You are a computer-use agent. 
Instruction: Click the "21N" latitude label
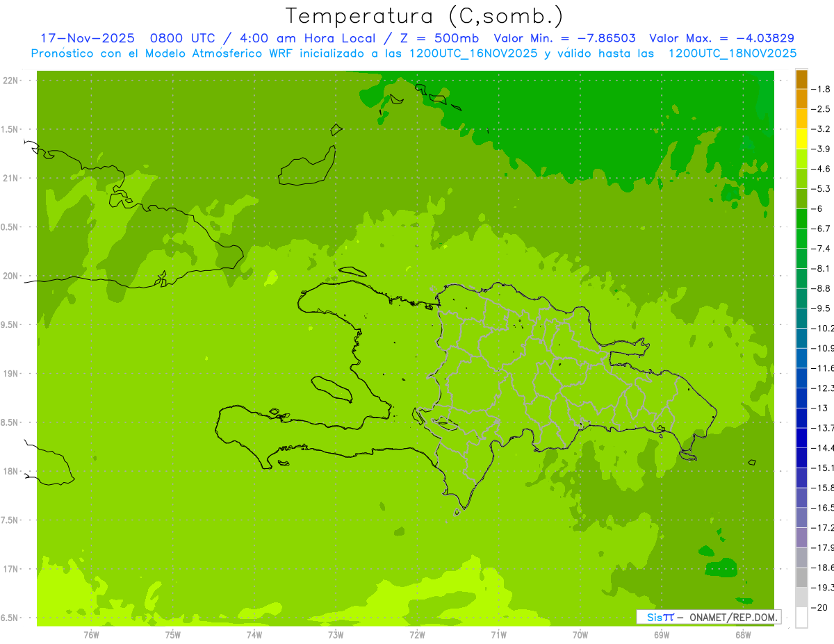(11, 178)
